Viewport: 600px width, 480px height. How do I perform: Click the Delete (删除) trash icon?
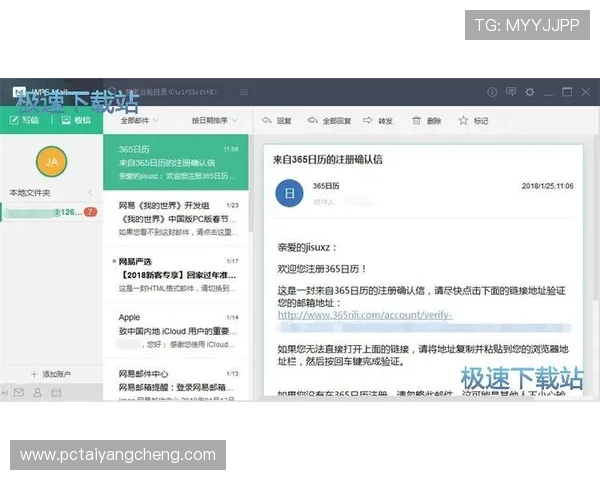416,121
